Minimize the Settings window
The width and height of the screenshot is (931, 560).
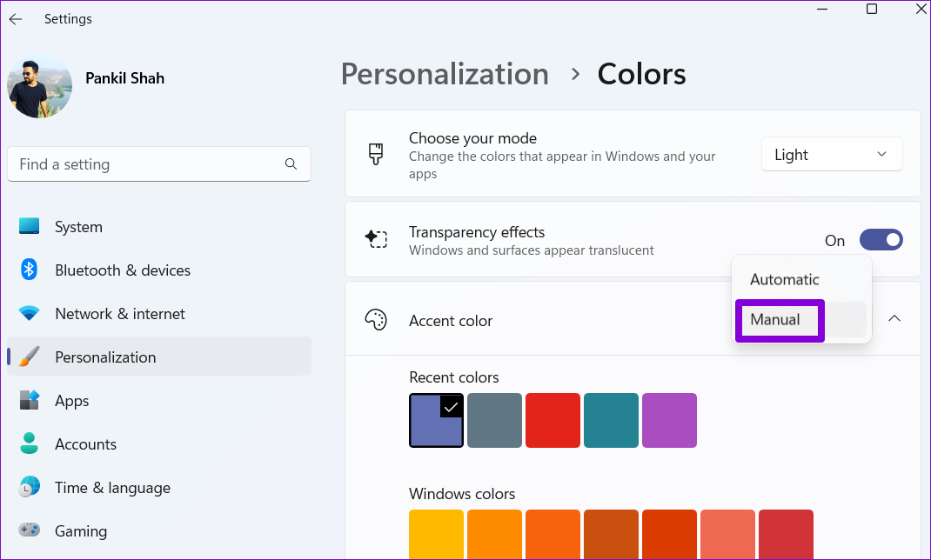tap(822, 9)
